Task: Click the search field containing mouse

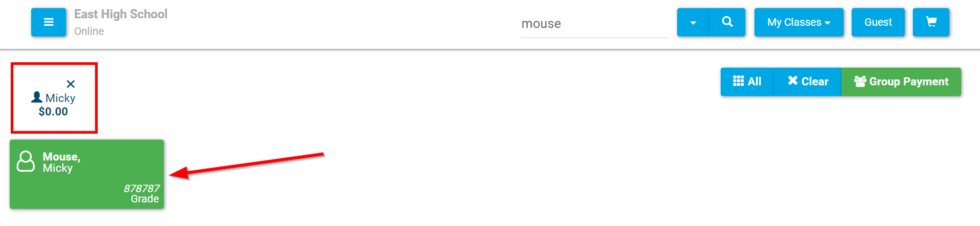Action: tap(594, 24)
